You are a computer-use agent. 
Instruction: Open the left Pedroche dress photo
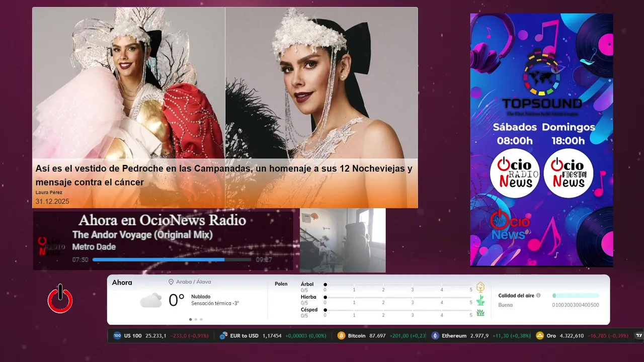pyautogui.click(x=129, y=83)
